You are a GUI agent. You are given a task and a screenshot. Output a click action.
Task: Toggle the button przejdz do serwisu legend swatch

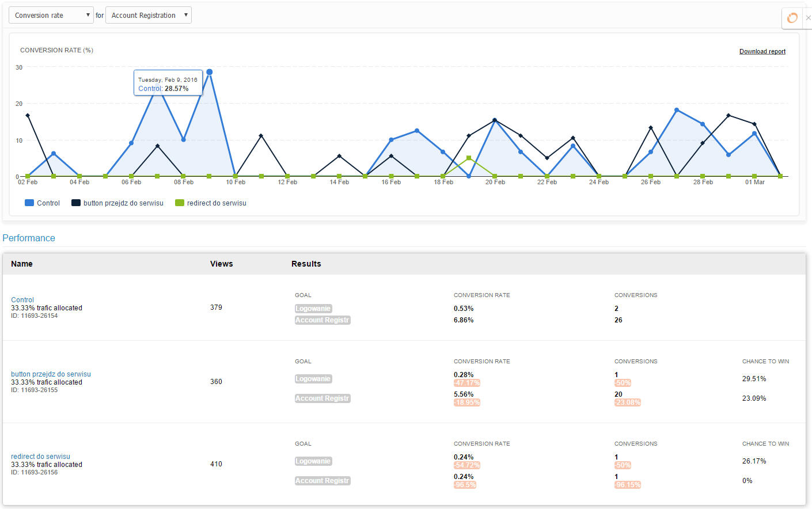(76, 203)
